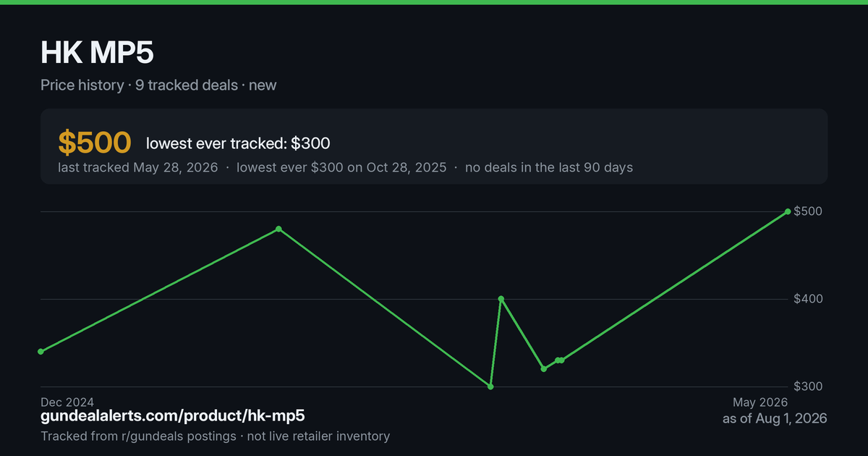Click the large orange $500 price

tap(95, 143)
